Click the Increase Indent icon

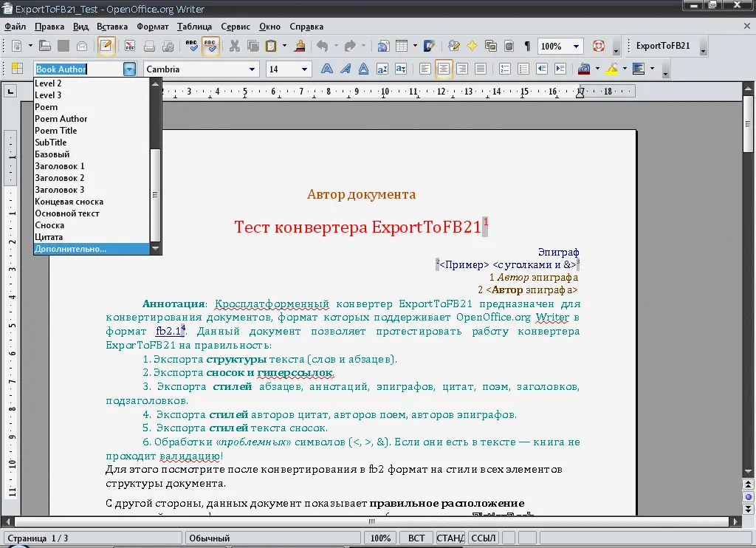click(x=560, y=69)
